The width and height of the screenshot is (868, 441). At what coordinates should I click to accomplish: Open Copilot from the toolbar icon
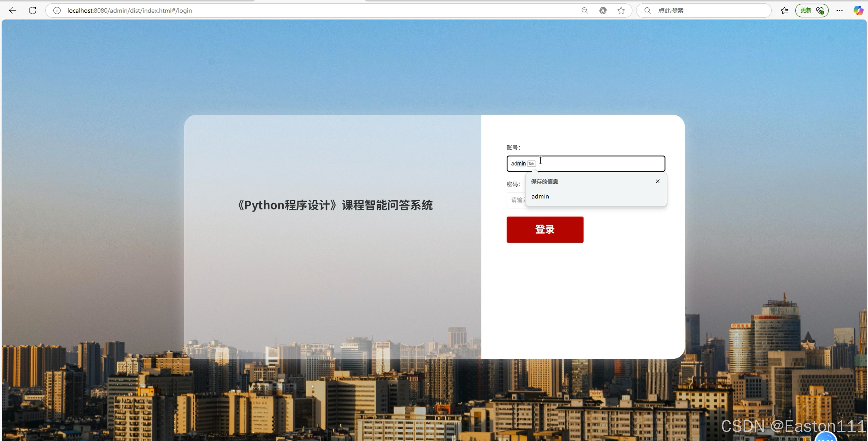click(x=857, y=11)
